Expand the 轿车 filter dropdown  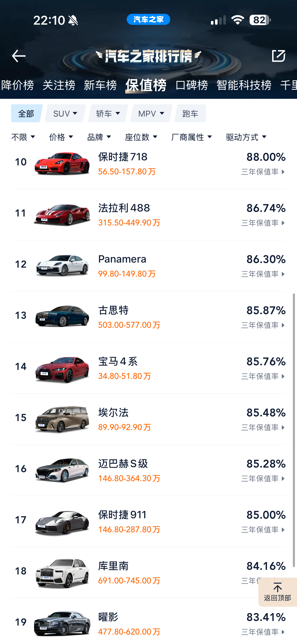tap(108, 114)
